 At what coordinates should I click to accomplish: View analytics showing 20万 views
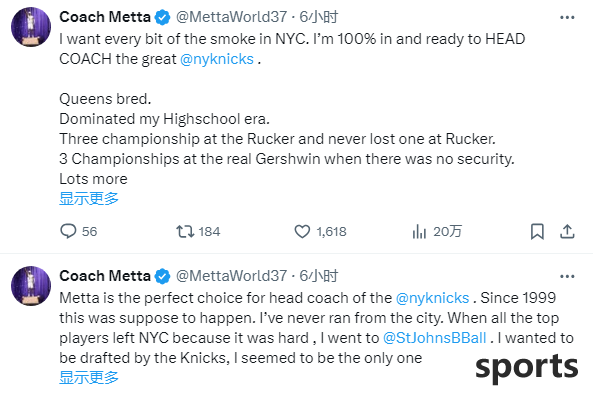pos(437,231)
